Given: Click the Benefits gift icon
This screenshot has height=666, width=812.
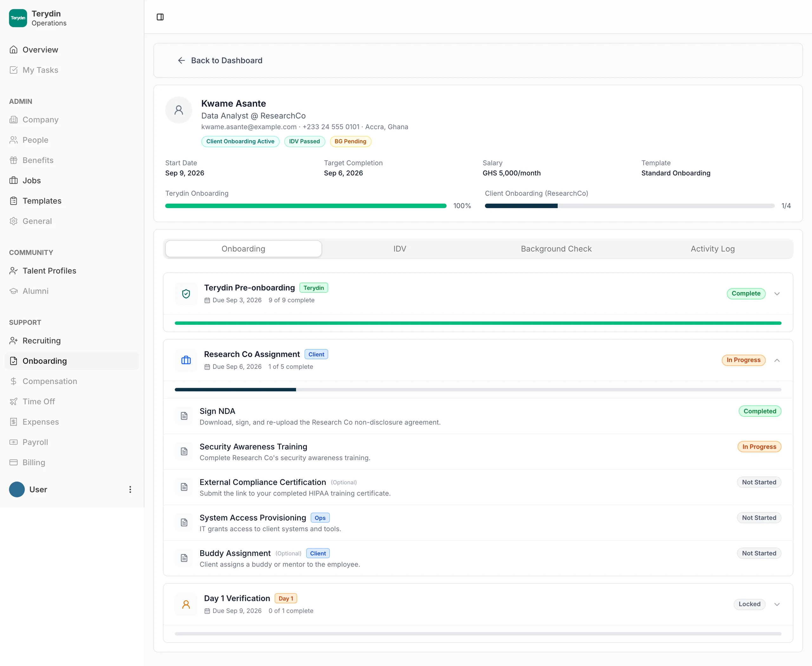Looking at the screenshot, I should tap(13, 160).
